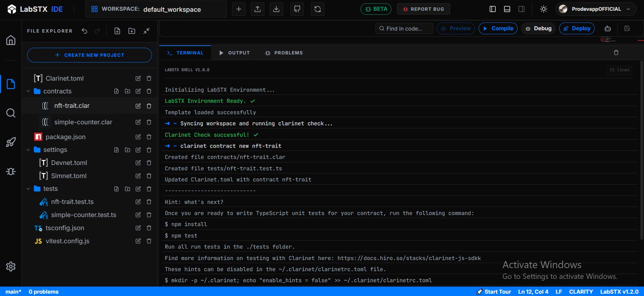Toggle the bottom panel layout
This screenshot has width=644, height=296.
tap(507, 9)
